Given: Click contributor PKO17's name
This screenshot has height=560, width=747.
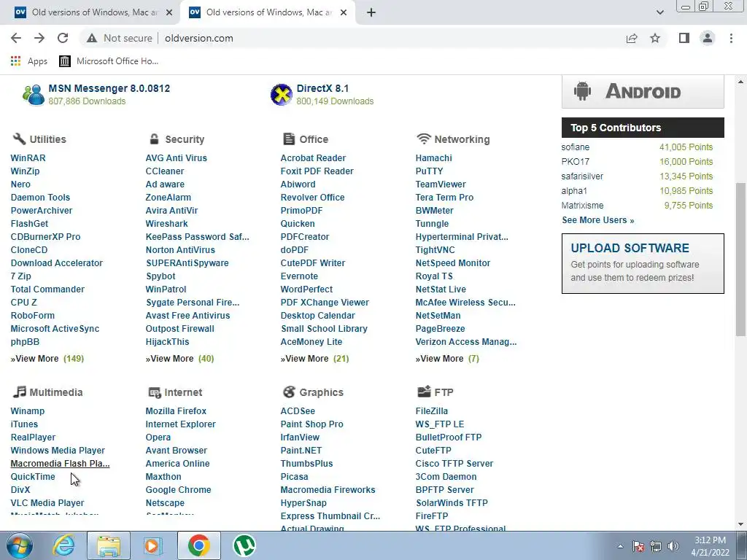Looking at the screenshot, I should (x=576, y=162).
